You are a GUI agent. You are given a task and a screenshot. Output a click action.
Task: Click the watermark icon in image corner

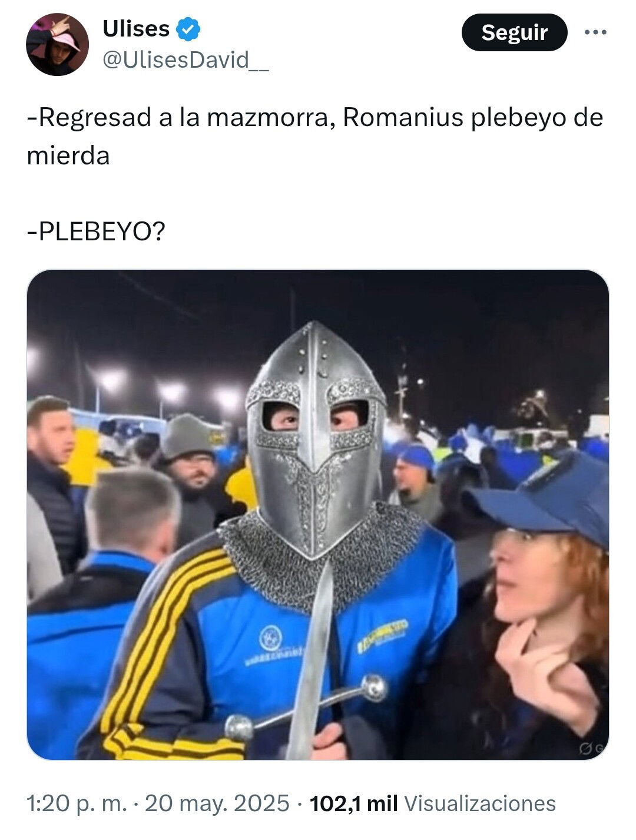(x=592, y=748)
